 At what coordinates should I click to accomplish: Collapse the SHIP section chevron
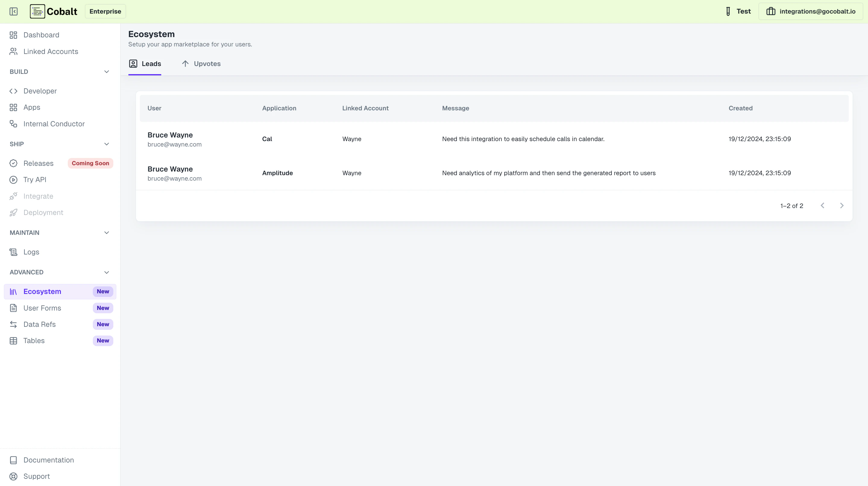pyautogui.click(x=106, y=144)
